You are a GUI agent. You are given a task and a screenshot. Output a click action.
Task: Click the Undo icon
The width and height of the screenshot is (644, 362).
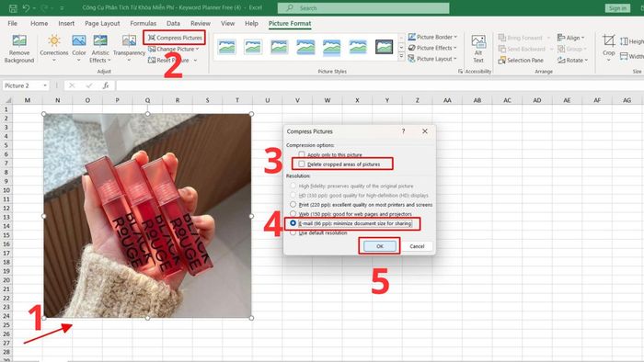[27, 7]
